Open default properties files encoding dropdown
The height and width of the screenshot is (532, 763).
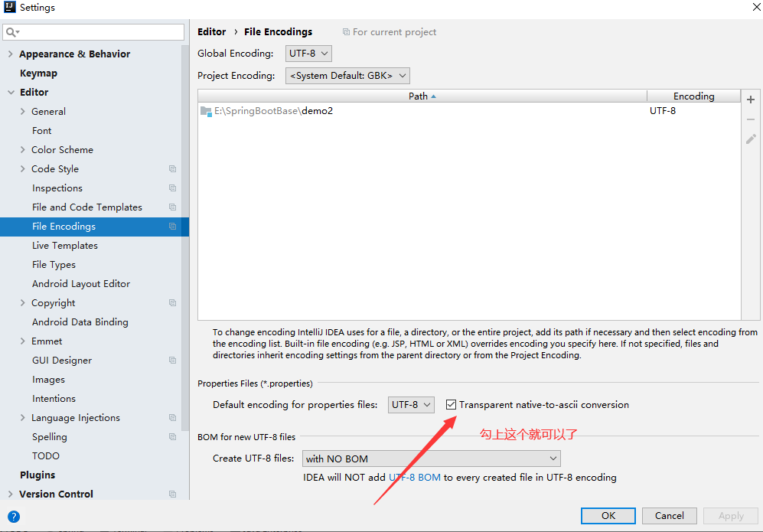[411, 405]
